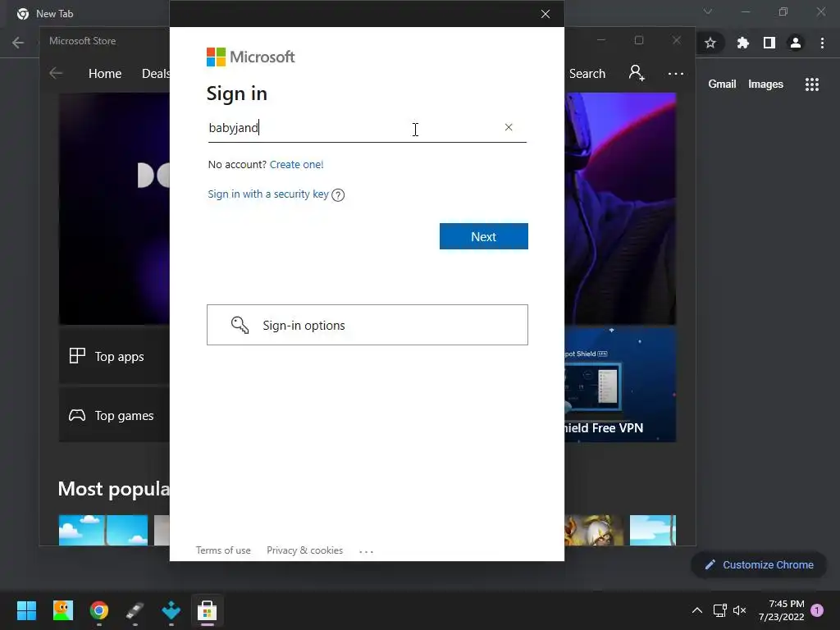The width and height of the screenshot is (840, 630).
Task: Open notification center badge
Action: coord(817,610)
